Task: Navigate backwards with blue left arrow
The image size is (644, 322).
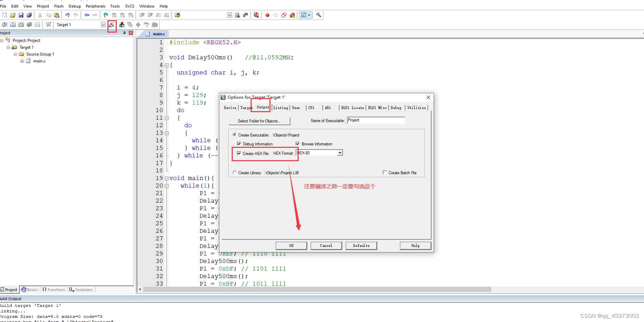Action: 87,15
